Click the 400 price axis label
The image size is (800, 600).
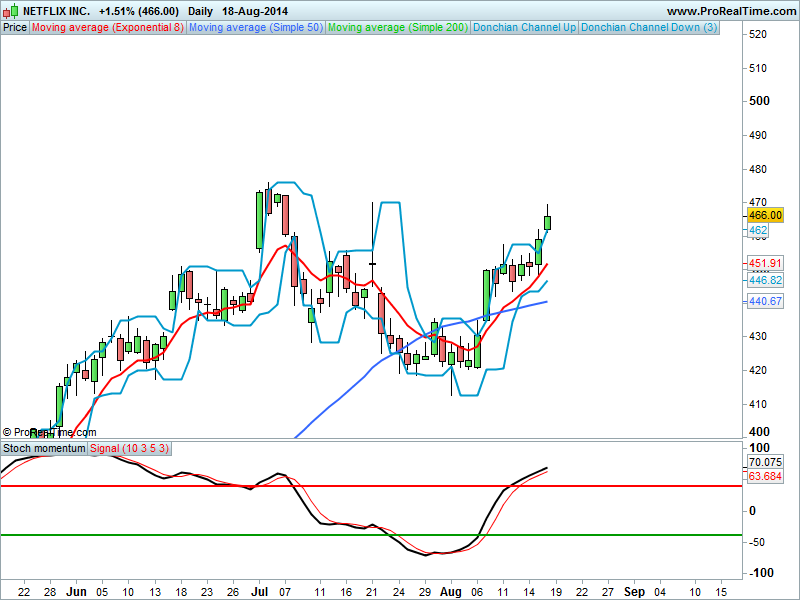click(x=759, y=432)
